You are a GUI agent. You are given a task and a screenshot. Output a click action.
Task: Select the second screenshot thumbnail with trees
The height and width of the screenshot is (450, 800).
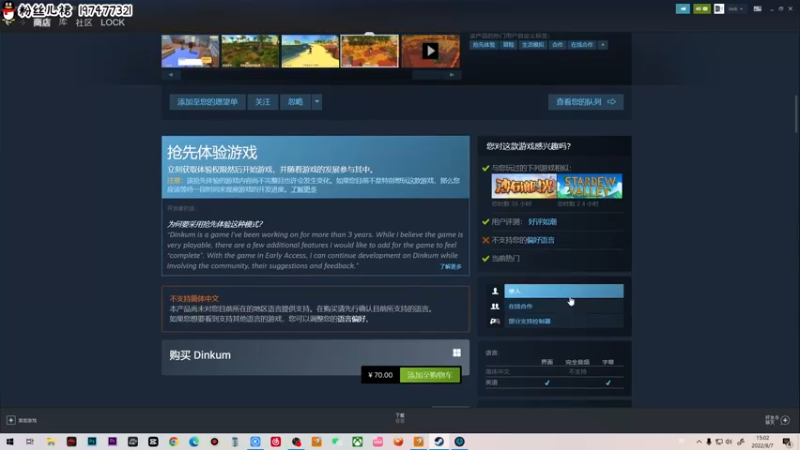click(250, 51)
